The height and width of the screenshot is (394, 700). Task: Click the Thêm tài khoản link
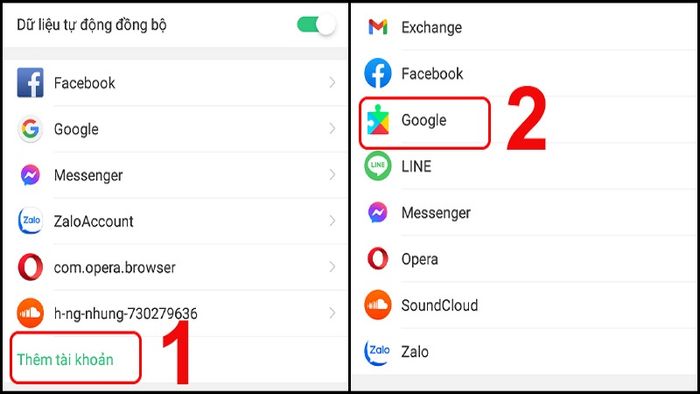pos(65,359)
